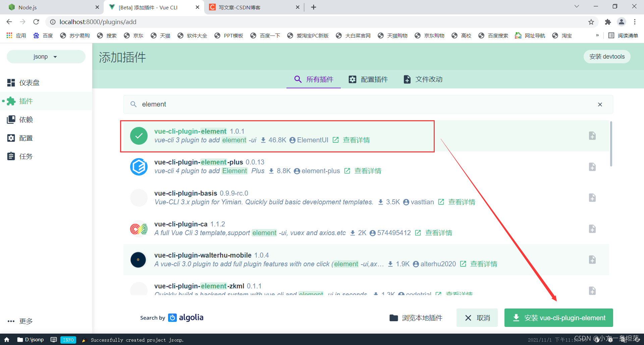Expand hidden bookmarks chevron
Image resolution: width=644 pixels, height=345 pixels.
(x=597, y=35)
